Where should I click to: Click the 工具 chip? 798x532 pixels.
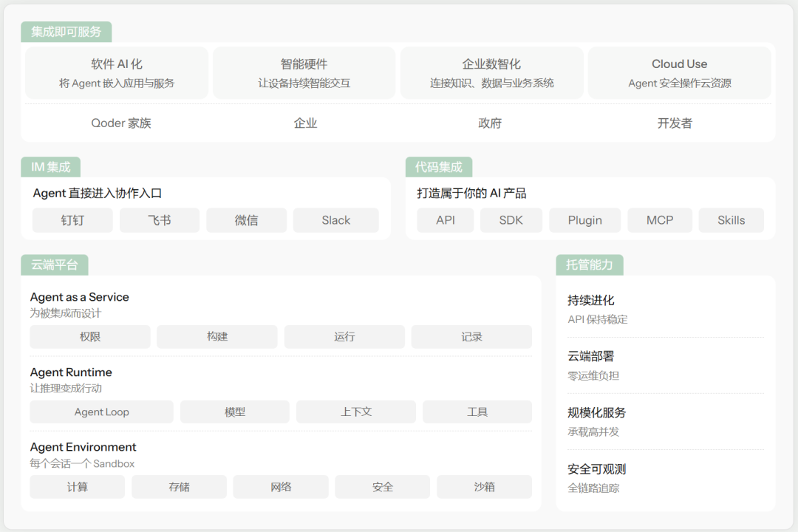coord(477,412)
